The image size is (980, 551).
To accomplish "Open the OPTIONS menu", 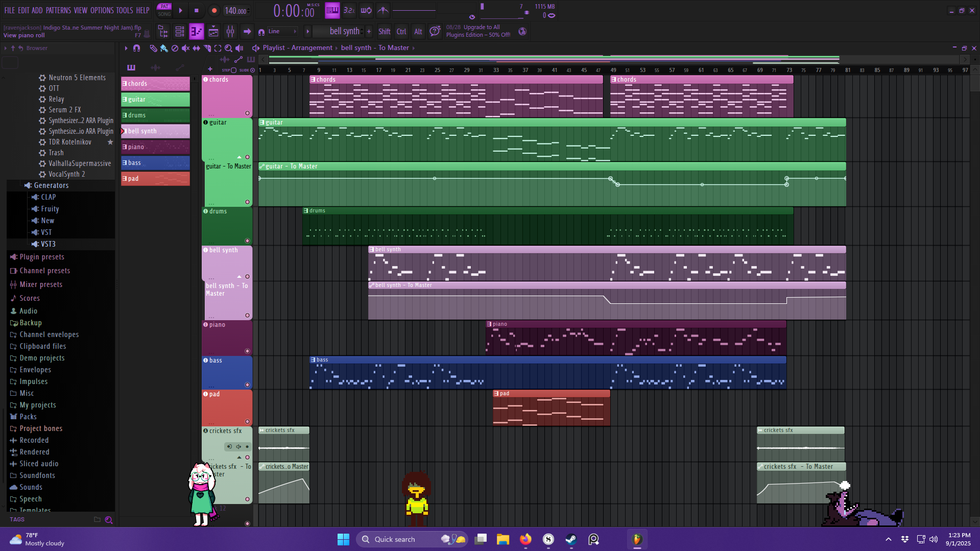I will [x=102, y=10].
